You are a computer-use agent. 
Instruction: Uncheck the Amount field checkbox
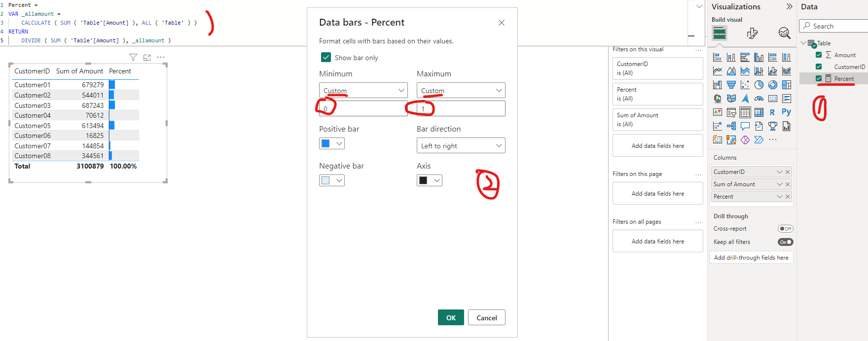coord(819,55)
